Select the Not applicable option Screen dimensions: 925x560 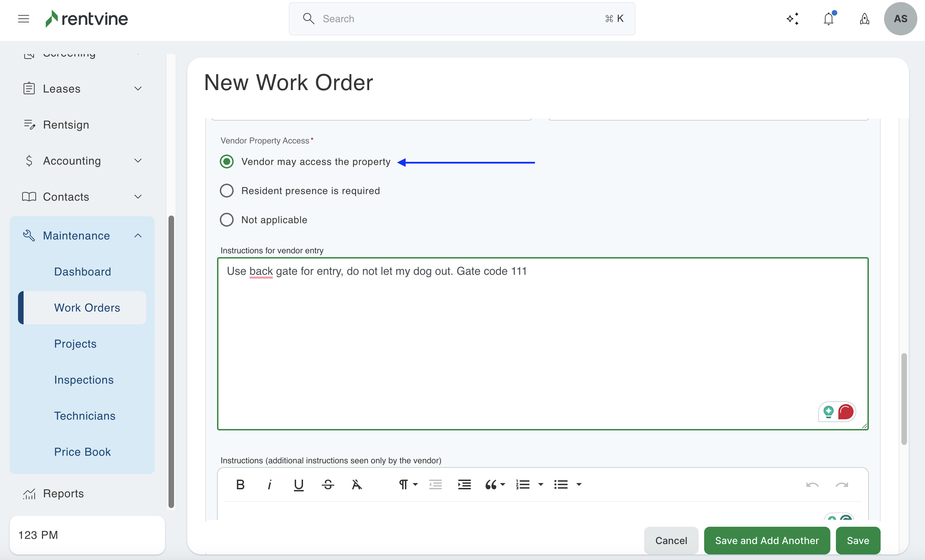[226, 220]
